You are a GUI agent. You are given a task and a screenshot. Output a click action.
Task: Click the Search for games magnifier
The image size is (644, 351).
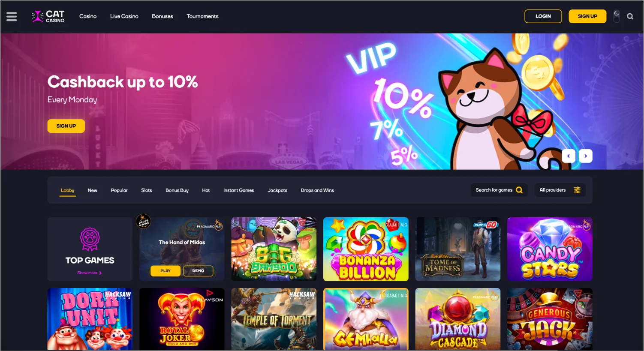coord(519,190)
